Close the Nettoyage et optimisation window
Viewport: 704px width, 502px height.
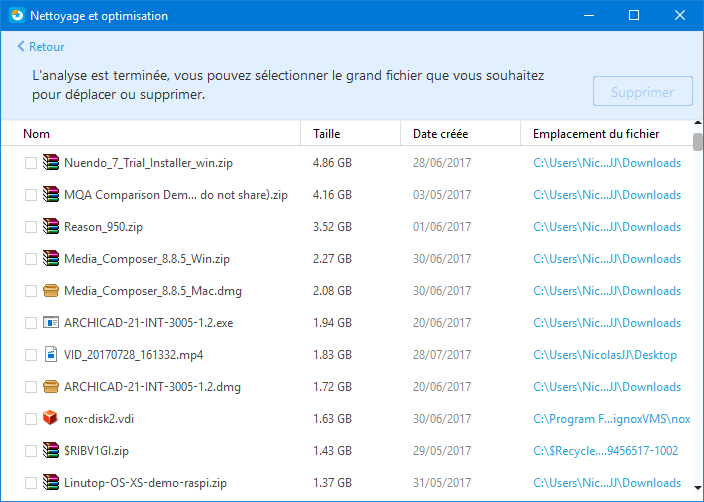(x=680, y=15)
